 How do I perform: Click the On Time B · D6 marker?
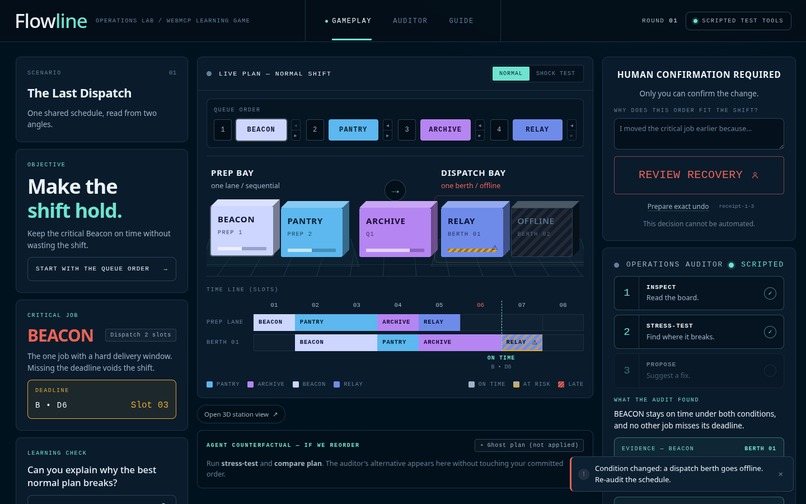coord(501,362)
